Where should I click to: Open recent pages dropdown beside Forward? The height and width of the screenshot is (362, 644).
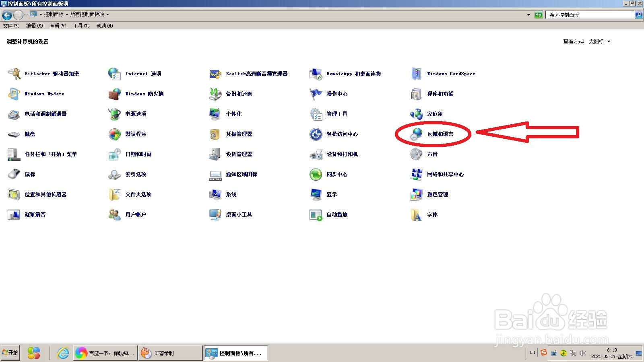pyautogui.click(x=26, y=15)
